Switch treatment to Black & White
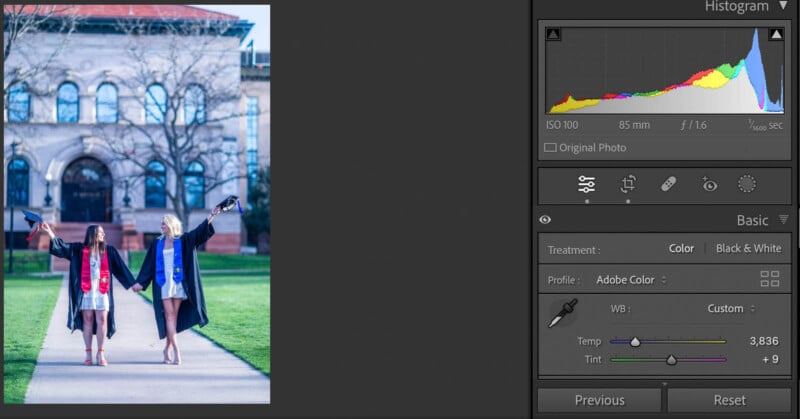This screenshot has height=419, width=800. [x=748, y=249]
